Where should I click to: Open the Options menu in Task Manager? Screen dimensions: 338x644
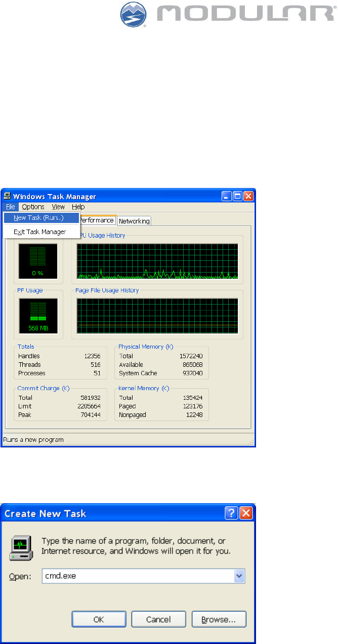33,207
